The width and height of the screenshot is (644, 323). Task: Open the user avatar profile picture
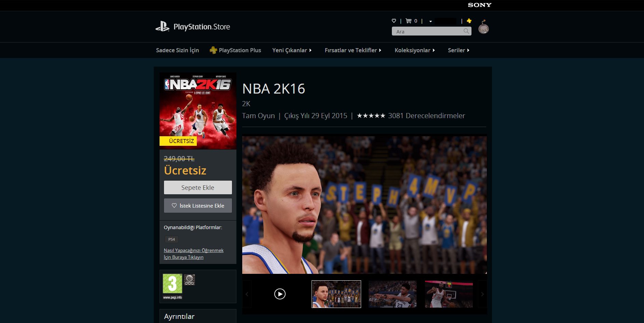pos(483,27)
